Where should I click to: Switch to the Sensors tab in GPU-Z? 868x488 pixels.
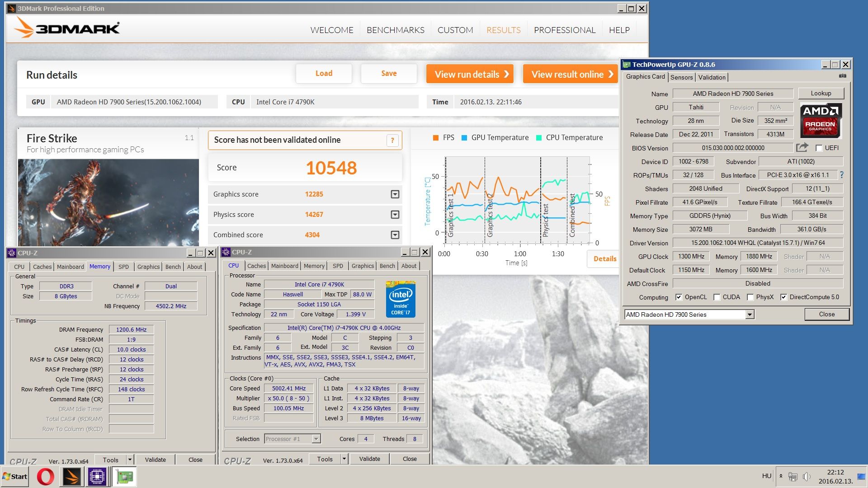click(x=681, y=77)
